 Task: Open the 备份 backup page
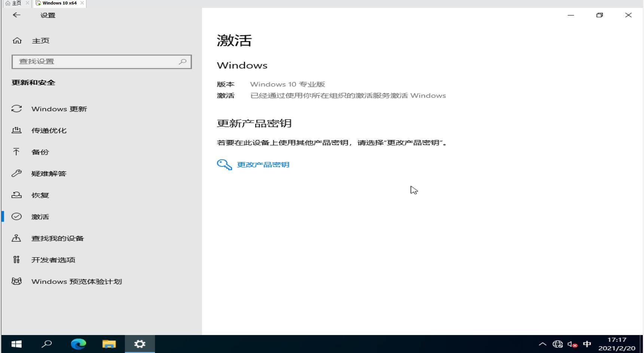(x=40, y=152)
